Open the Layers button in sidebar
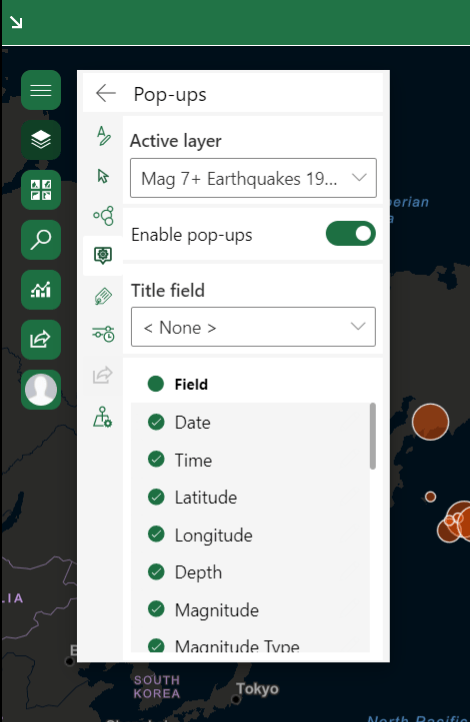470x722 pixels. tap(41, 140)
